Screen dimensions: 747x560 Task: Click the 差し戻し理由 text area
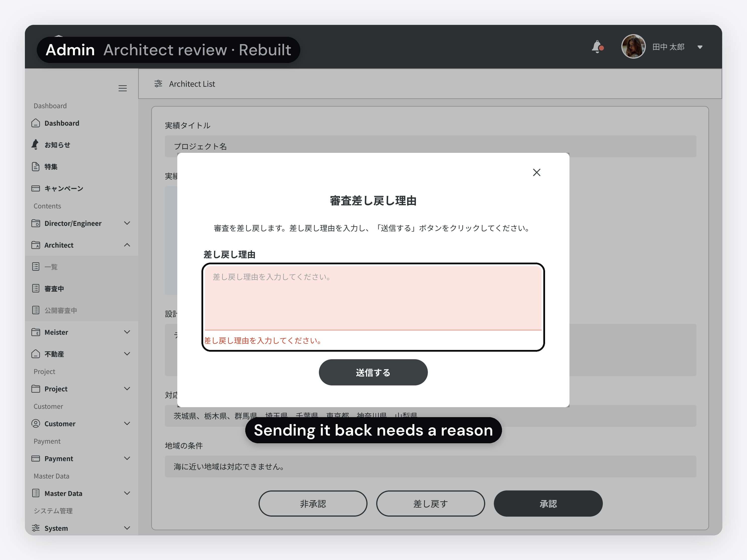coord(373,298)
